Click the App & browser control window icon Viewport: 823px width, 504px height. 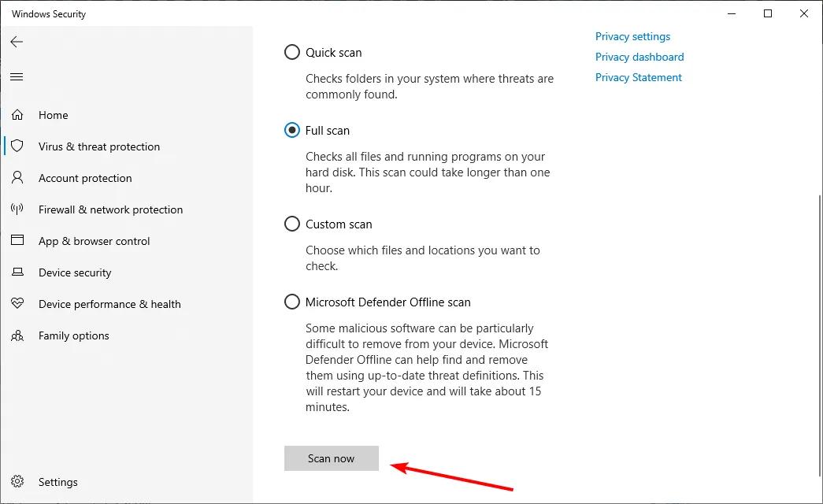(17, 240)
